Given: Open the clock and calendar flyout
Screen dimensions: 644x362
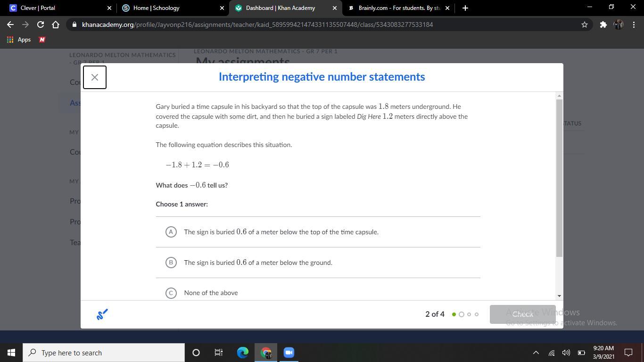Looking at the screenshot, I should [x=603, y=353].
